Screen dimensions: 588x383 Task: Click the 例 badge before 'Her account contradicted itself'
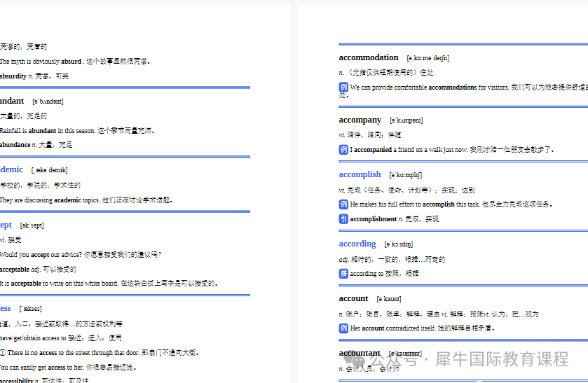(343, 328)
